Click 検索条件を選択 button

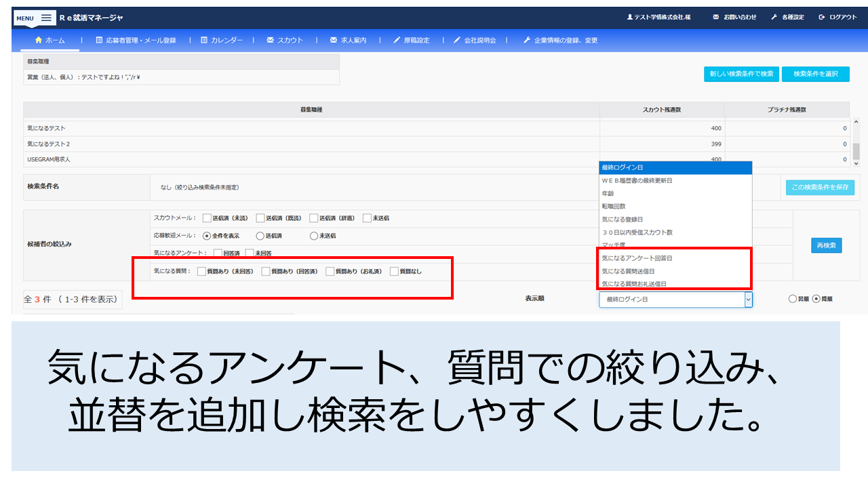[x=816, y=74]
